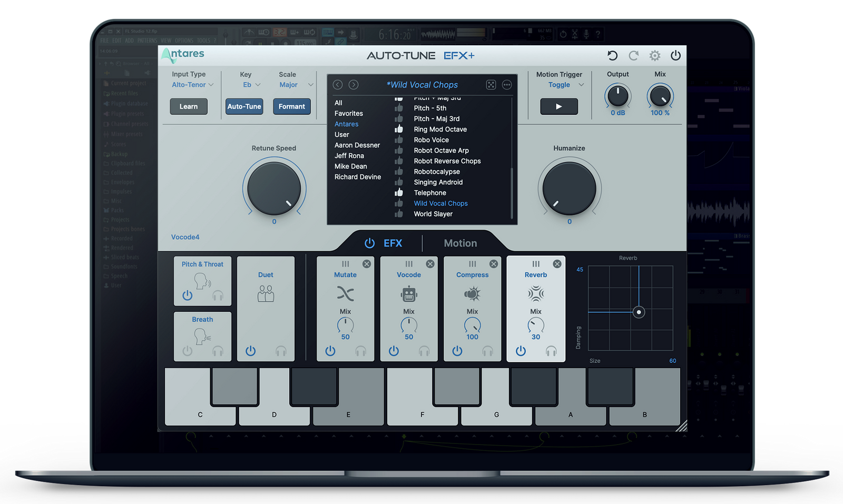Click the Compress effect icon

click(x=472, y=293)
